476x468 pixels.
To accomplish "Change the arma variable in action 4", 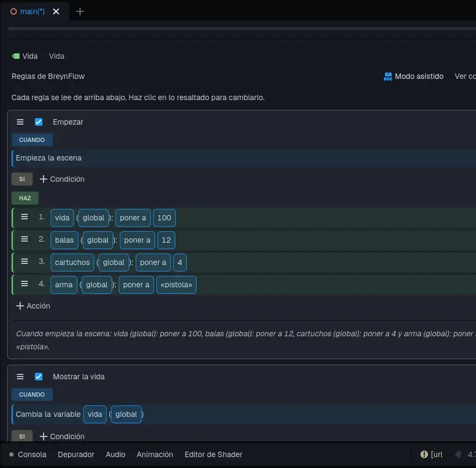I will point(64,285).
